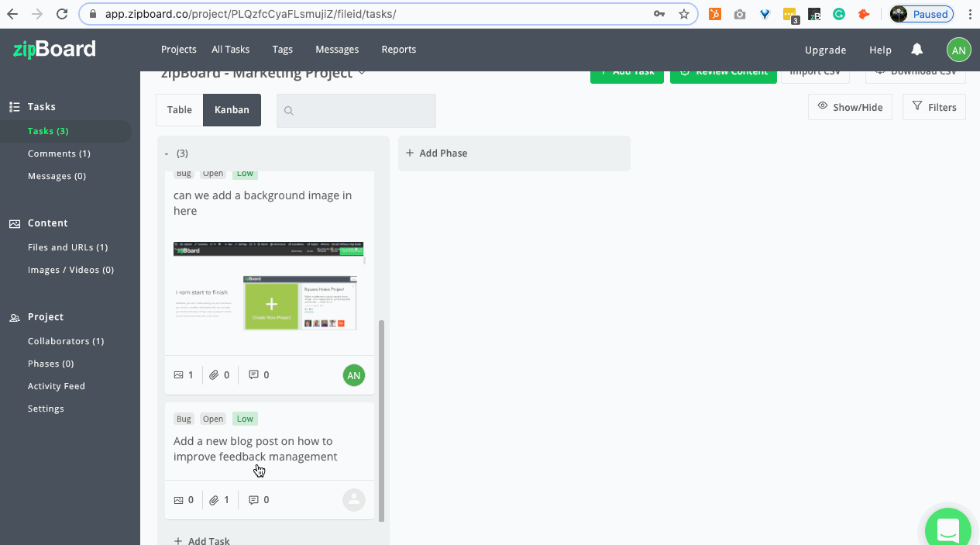
Task: Open Images / Videos (0)
Action: (x=70, y=270)
